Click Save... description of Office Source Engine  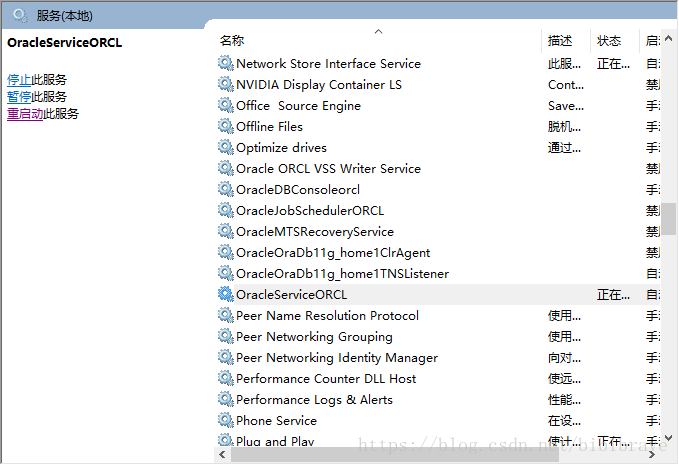pos(566,106)
